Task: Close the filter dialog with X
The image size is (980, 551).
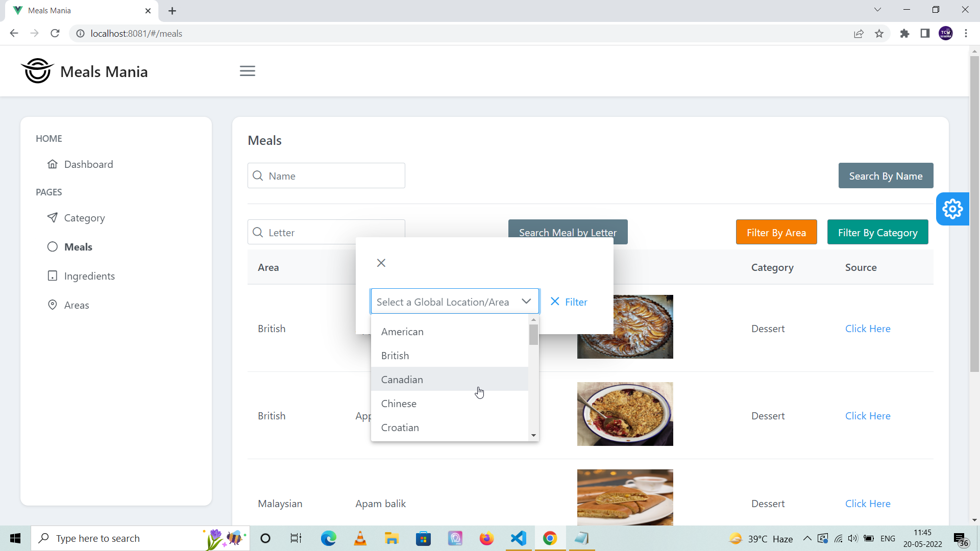Action: tap(381, 263)
